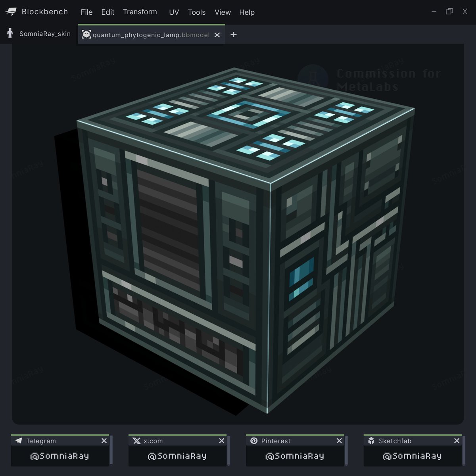The height and width of the screenshot is (476, 476).
Task: Click the scrollbar beside the Sketchfab panel
Action: (x=464, y=450)
